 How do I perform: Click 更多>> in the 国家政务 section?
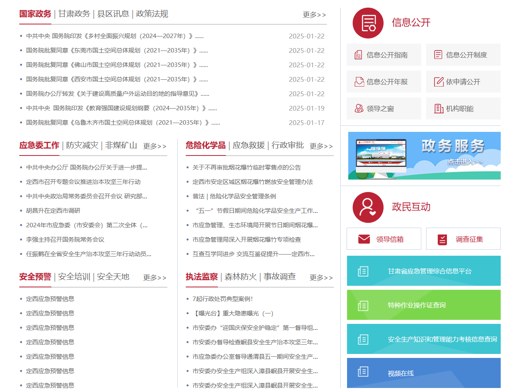[x=314, y=15]
